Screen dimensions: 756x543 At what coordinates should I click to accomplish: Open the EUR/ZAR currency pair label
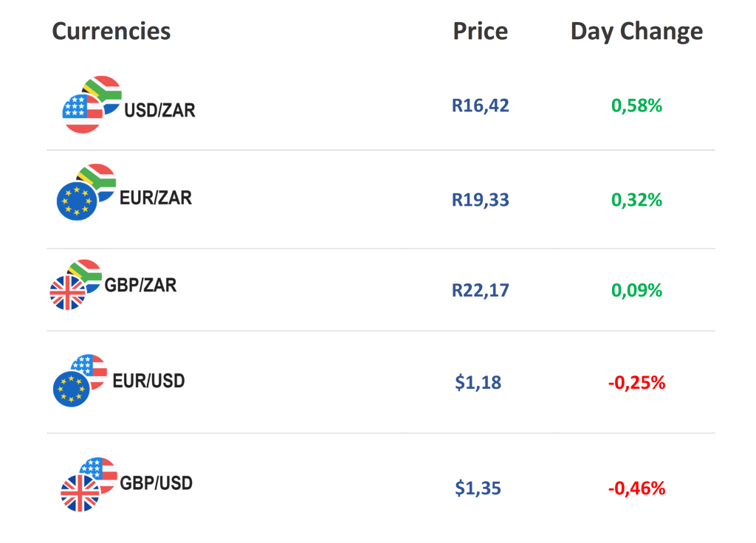coord(156,198)
